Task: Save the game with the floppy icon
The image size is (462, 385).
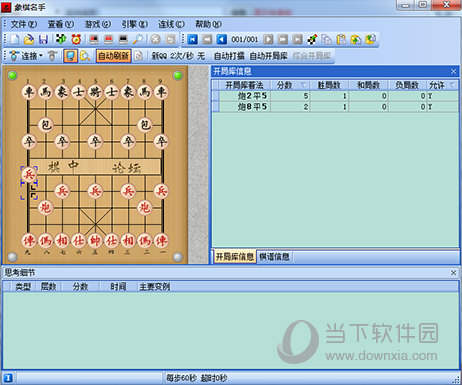Action: (x=43, y=39)
